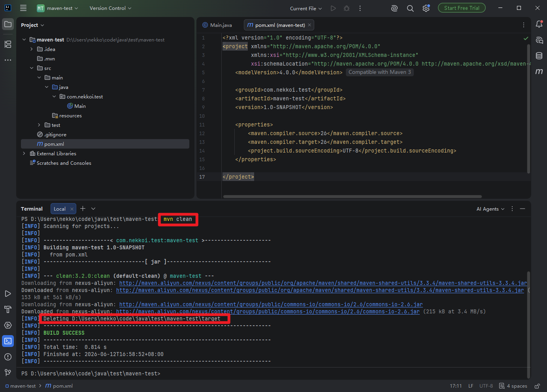Collapse the java folder
This screenshot has height=392, width=547.
pyautogui.click(x=47, y=87)
